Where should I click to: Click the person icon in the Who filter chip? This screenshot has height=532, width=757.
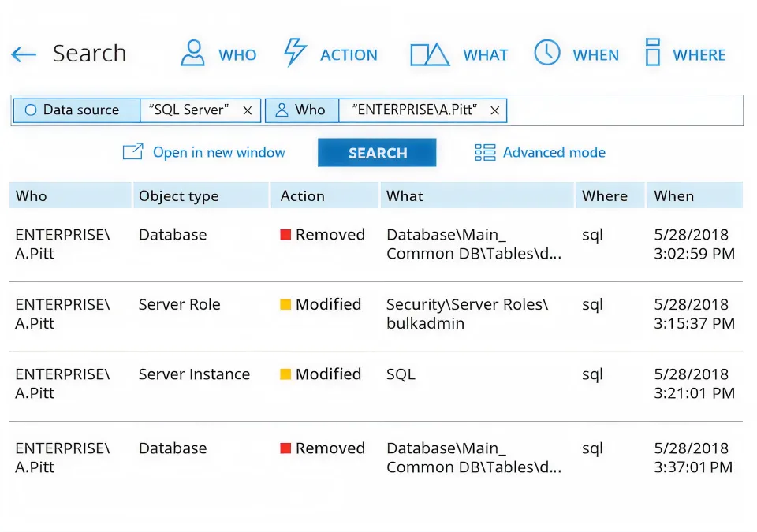tap(282, 110)
